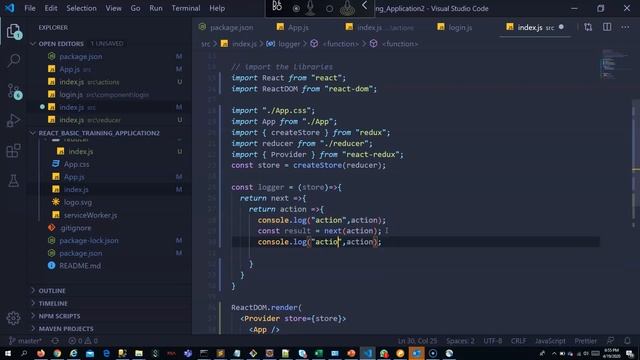Open the Run menu

coord(156,8)
